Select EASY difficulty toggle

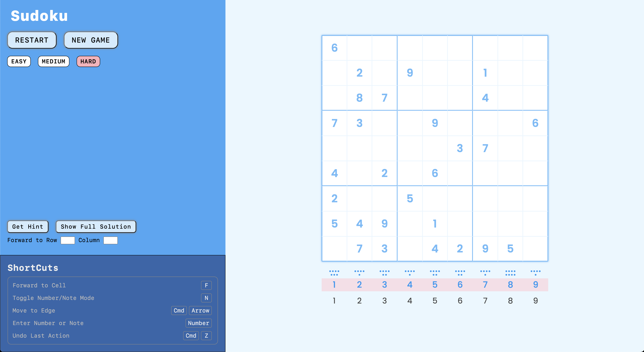pyautogui.click(x=19, y=61)
